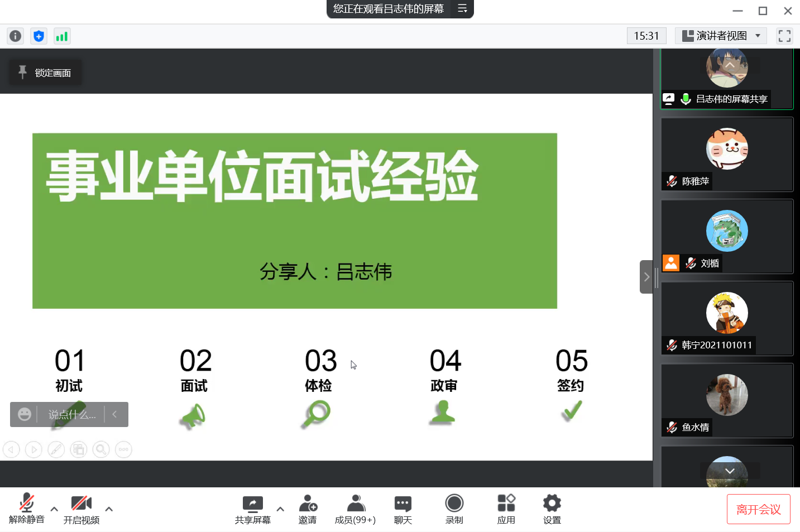Open the Apps (应用) panel

(x=506, y=509)
